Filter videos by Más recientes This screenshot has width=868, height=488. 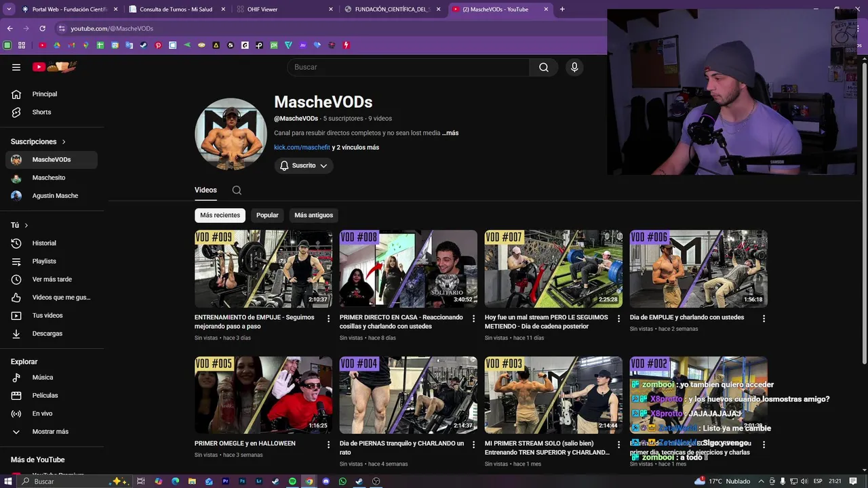tap(220, 215)
